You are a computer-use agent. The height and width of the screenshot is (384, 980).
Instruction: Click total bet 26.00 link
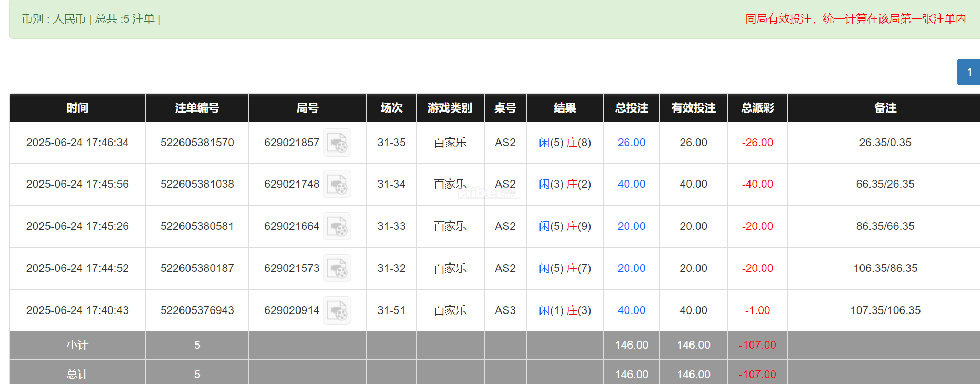click(x=631, y=143)
